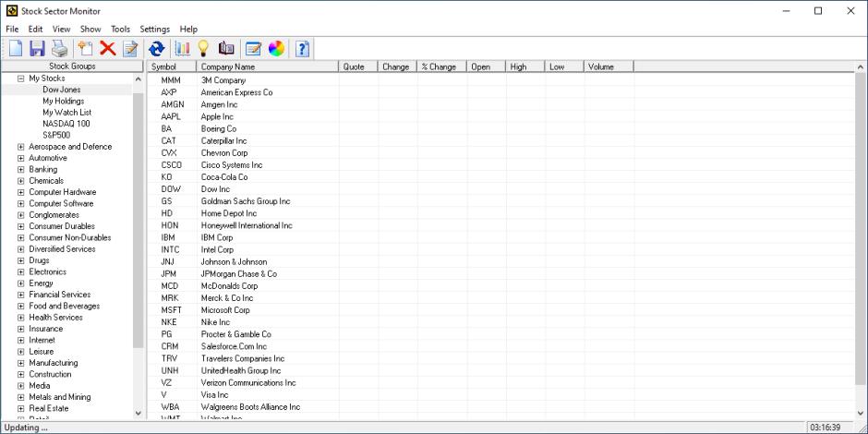Open the bar chart icon in the toolbar
The image size is (868, 434).
click(x=182, y=49)
